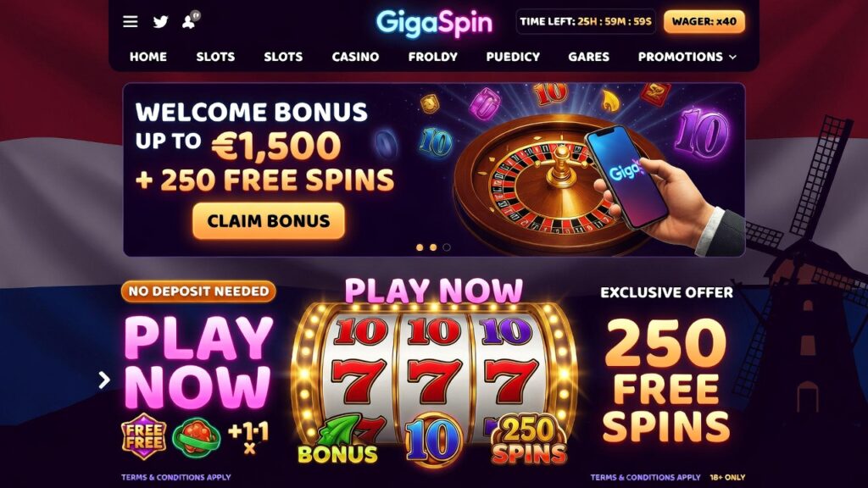Screen dimensions: 868x488
Task: Click the CLAIM BONUS button
Action: tap(269, 221)
